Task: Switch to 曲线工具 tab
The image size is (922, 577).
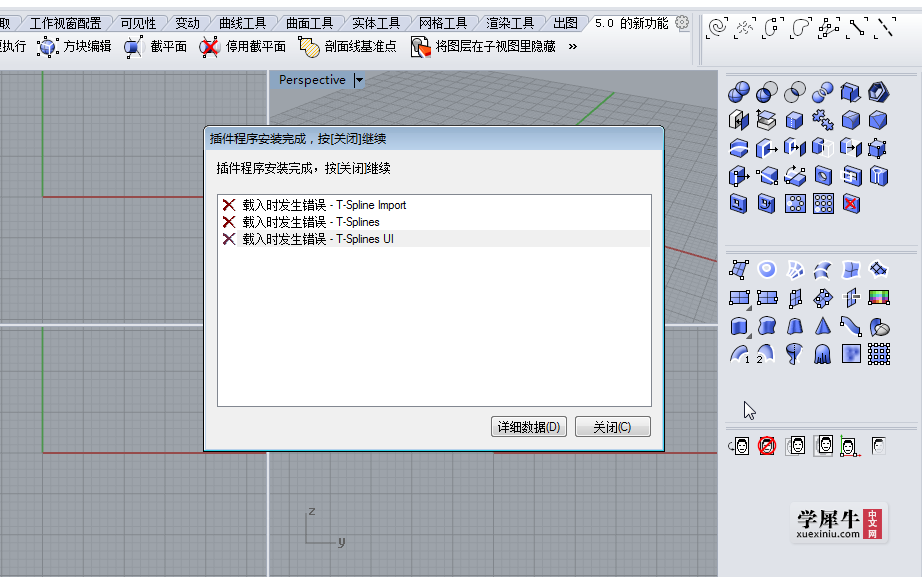Action: click(242, 24)
